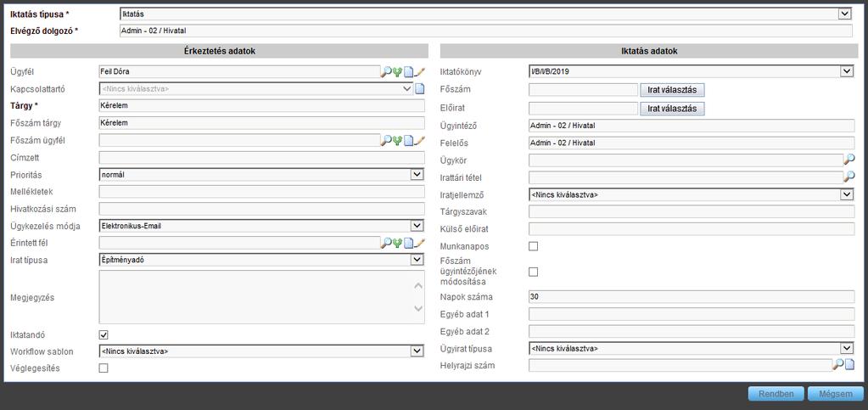Click the Elvégző dolgozó field
The image size is (868, 410).
click(485, 31)
